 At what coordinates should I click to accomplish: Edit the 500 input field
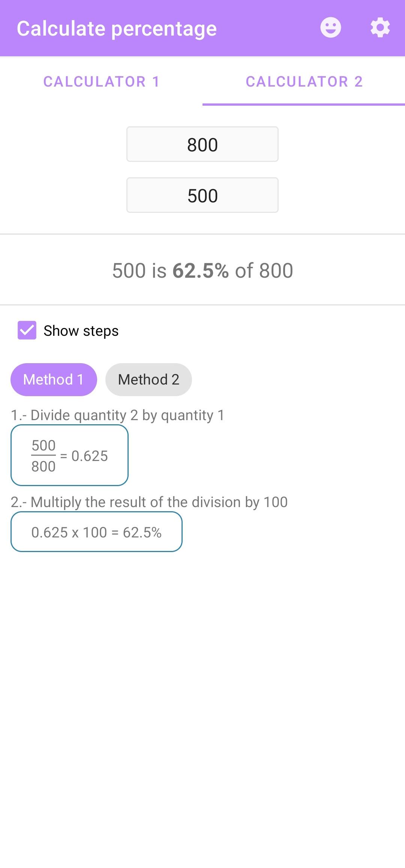point(202,195)
